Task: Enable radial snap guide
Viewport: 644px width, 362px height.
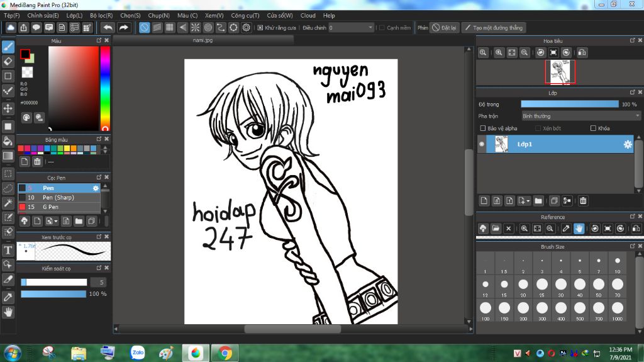Action: [195, 28]
